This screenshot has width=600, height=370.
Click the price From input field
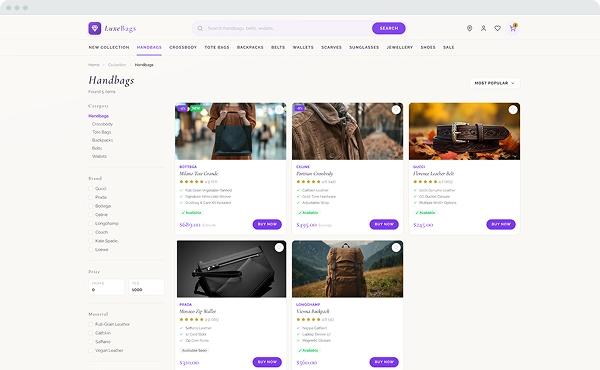[x=106, y=287]
